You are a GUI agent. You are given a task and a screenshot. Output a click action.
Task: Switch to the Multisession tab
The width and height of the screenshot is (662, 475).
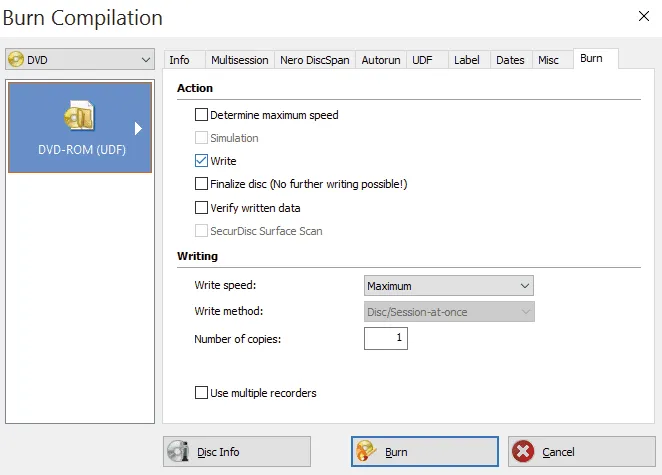point(240,60)
